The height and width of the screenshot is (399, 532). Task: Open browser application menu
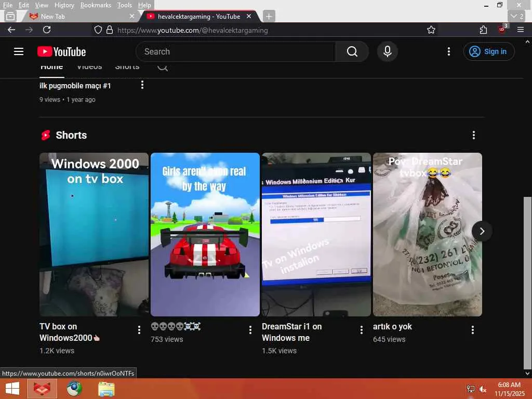point(521,30)
